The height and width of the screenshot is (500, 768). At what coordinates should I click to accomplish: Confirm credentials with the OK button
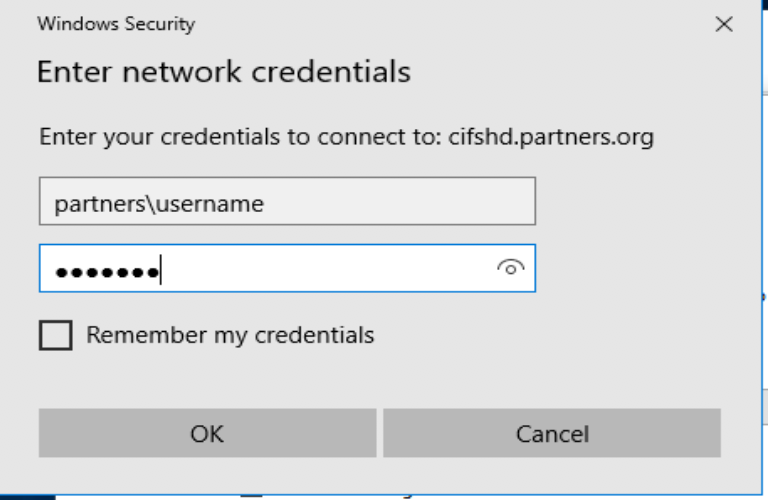(208, 433)
